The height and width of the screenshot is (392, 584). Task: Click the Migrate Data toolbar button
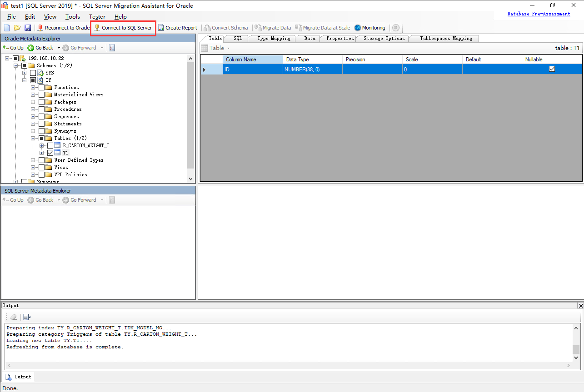pos(273,28)
